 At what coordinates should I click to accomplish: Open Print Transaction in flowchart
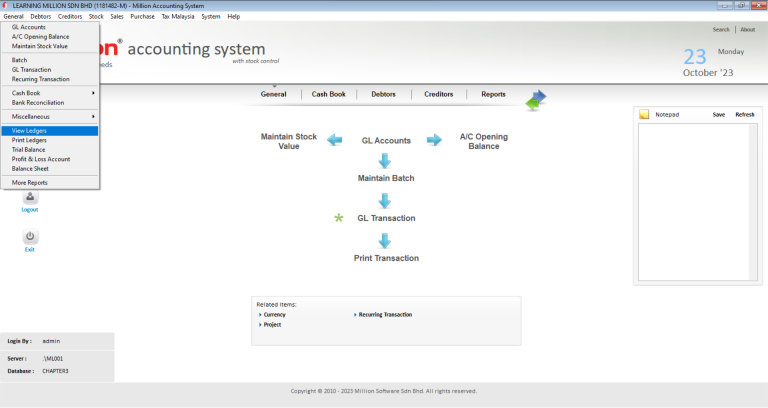[386, 258]
